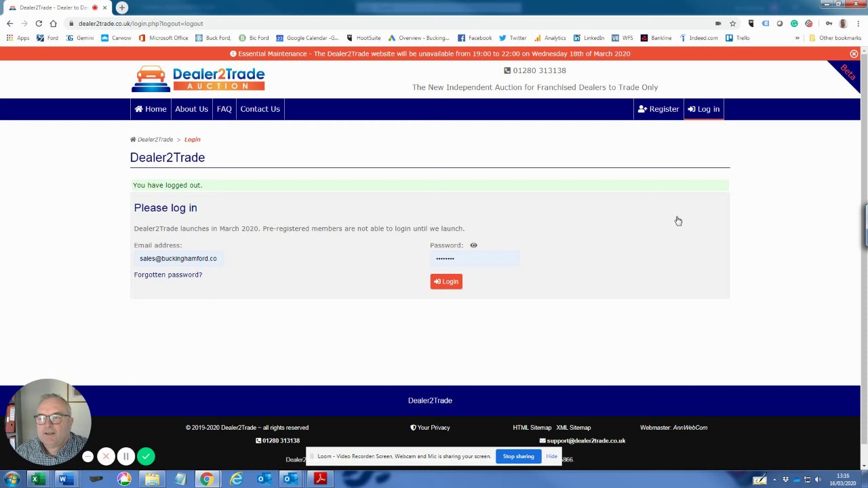This screenshot has height=488, width=868.
Task: Open Adobe Acrobat from the taskbar
Action: point(320,479)
